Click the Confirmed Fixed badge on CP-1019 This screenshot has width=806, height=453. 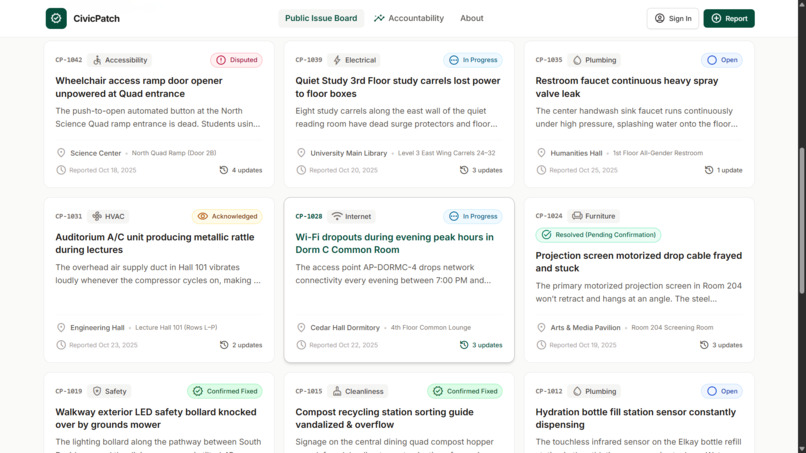(225, 391)
